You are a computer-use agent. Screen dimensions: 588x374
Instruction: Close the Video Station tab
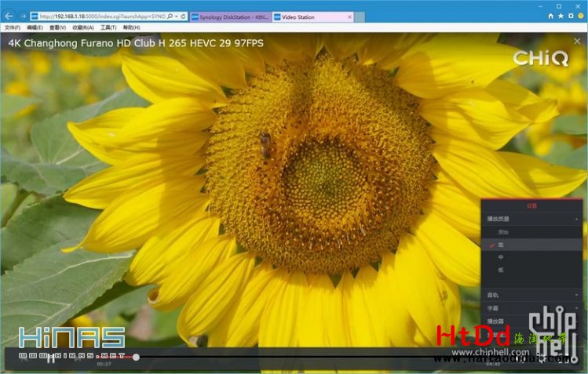click(349, 16)
